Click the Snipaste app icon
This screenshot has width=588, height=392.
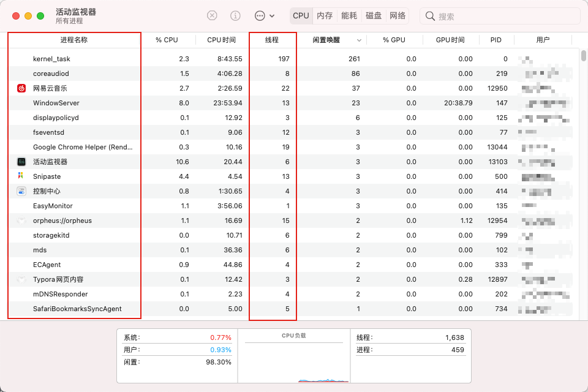click(x=21, y=176)
